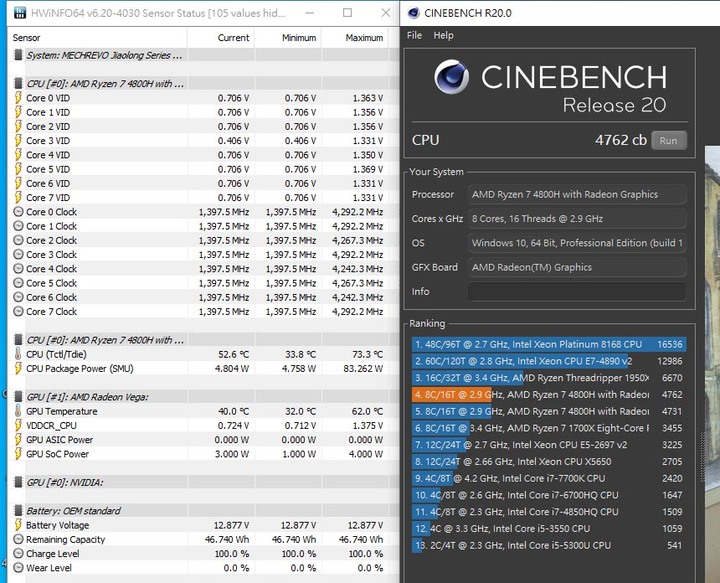Click the chip icon of the first CPU [#0] group
720x583 pixels.
18,84
